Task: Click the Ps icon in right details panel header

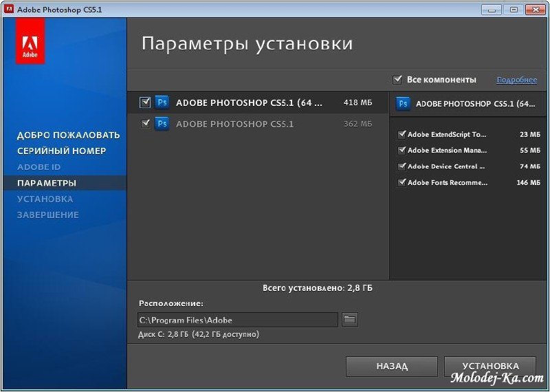Action: (x=403, y=104)
